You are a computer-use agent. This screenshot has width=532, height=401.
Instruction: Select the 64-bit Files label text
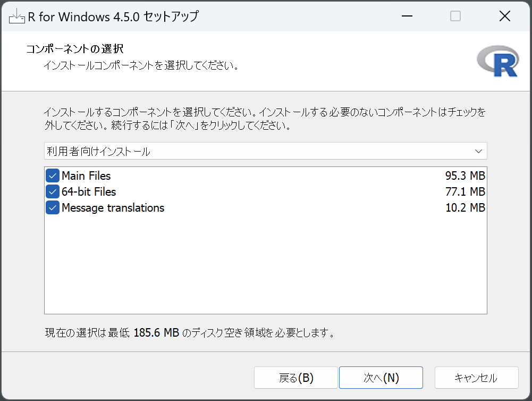(89, 192)
